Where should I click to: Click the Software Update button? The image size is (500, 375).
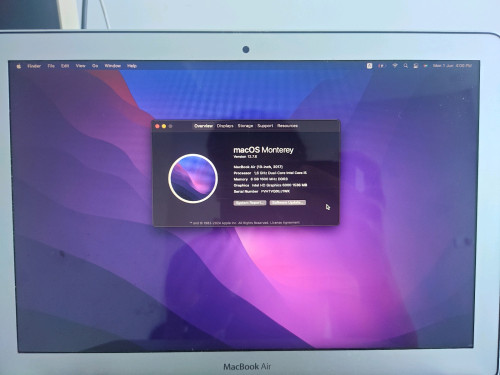click(x=288, y=203)
